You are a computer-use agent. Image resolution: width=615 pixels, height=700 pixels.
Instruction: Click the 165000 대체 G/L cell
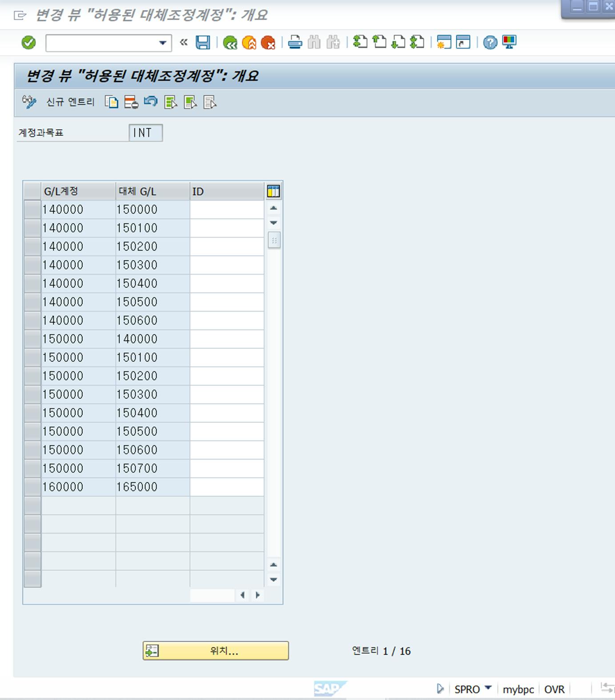pyautogui.click(x=153, y=487)
